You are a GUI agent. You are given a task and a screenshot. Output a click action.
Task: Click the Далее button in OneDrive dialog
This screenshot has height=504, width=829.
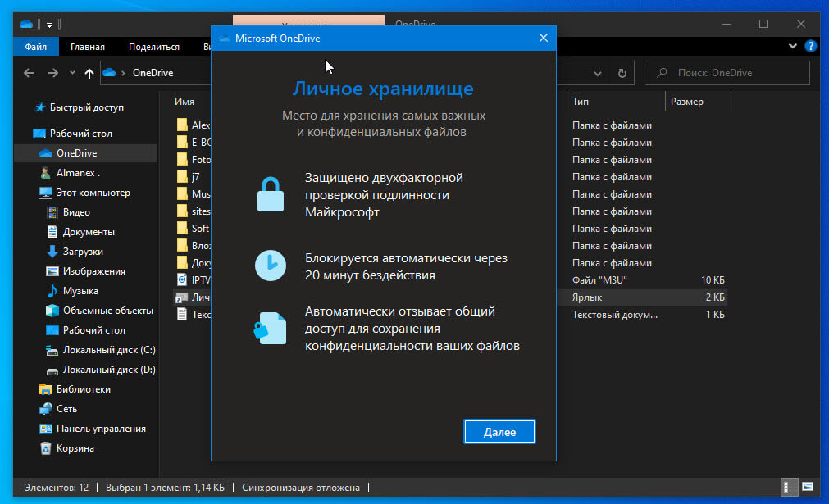[x=499, y=432]
